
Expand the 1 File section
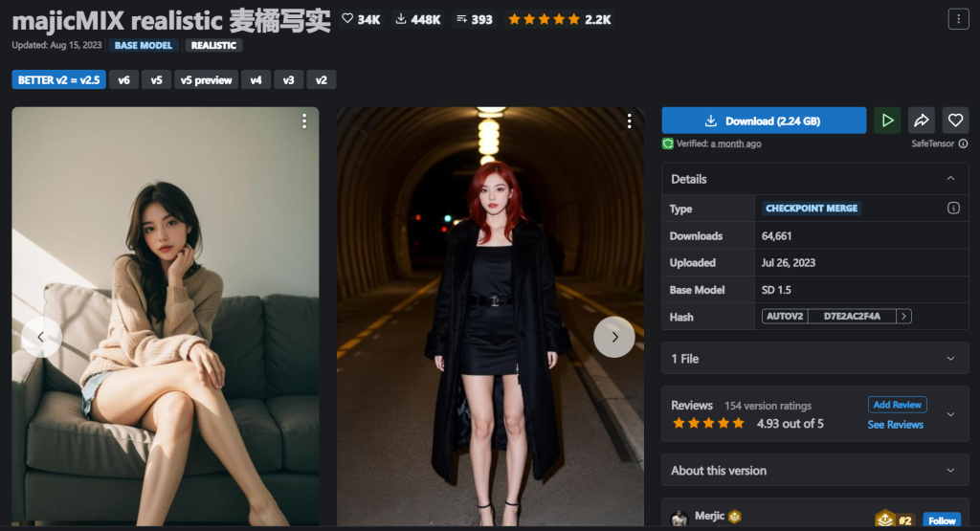pyautogui.click(x=950, y=359)
